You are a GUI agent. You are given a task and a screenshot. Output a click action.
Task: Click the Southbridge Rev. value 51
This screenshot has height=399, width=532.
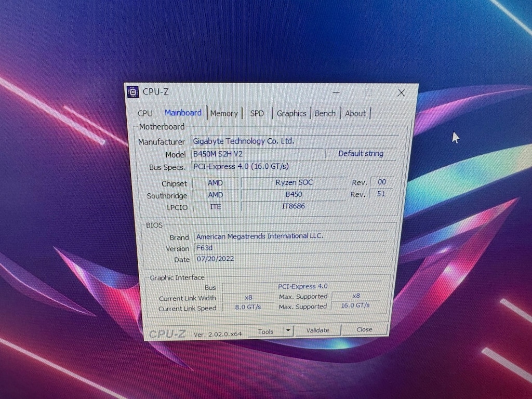coord(381,194)
